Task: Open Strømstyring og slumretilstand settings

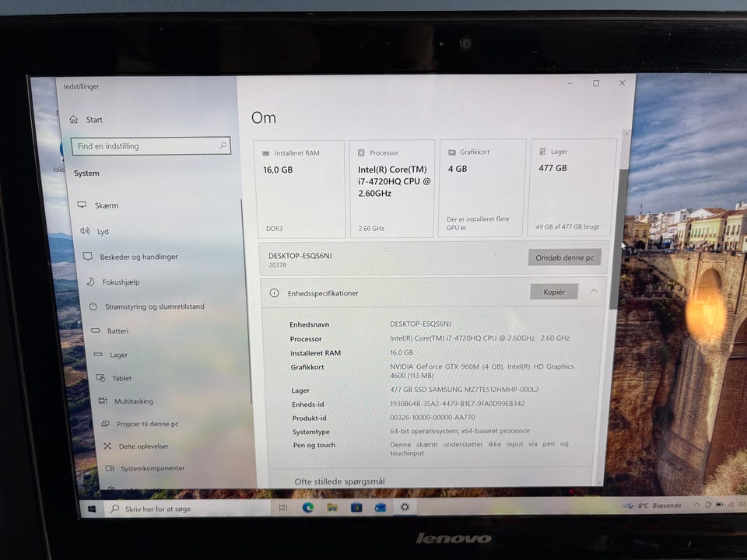Action: [x=147, y=306]
